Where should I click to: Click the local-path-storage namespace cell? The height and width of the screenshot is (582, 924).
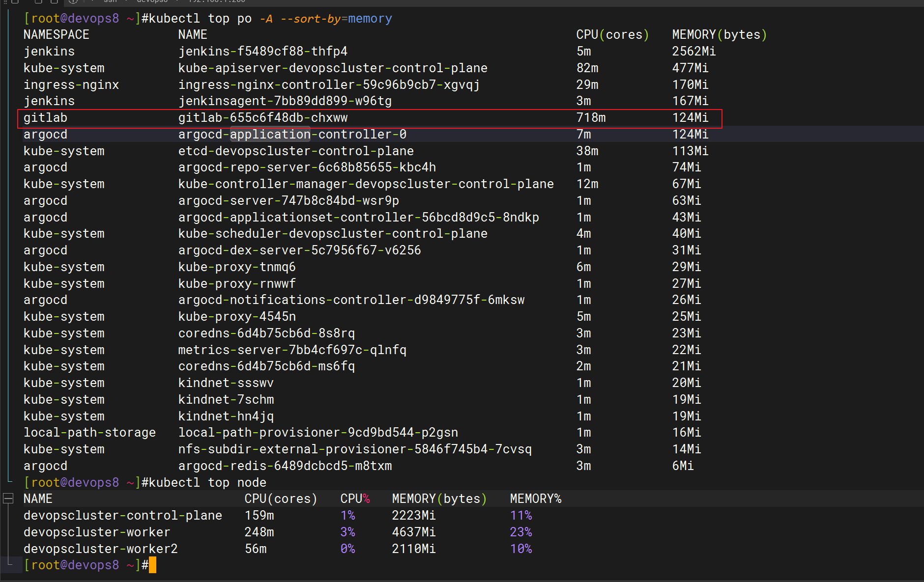point(89,433)
